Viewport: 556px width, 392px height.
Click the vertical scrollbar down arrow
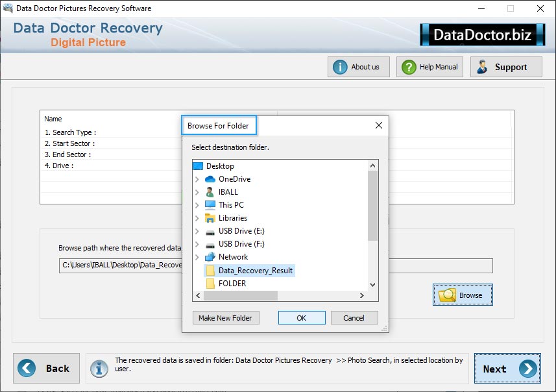coord(372,284)
